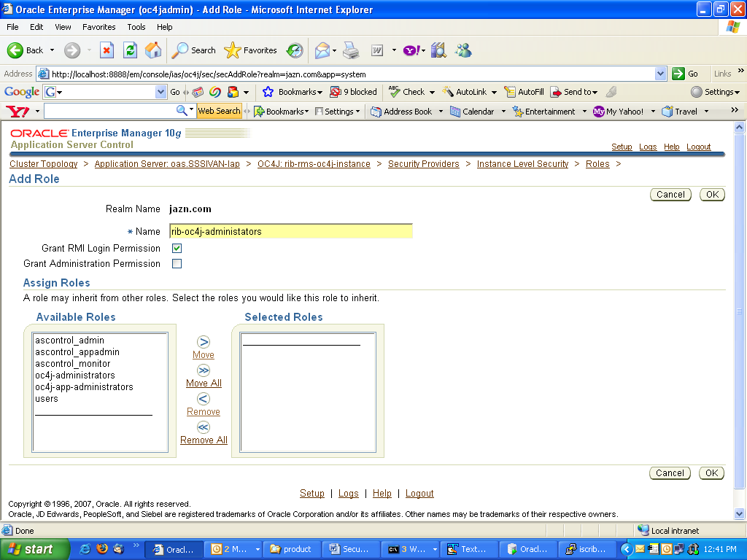Click the Yahoo Address Book icon
The image size is (747, 560).
click(x=376, y=112)
